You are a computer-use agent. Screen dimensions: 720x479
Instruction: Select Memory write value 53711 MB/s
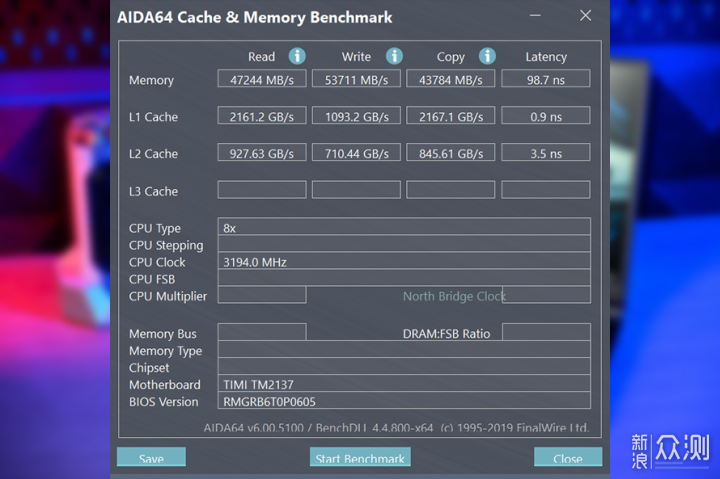pos(356,79)
